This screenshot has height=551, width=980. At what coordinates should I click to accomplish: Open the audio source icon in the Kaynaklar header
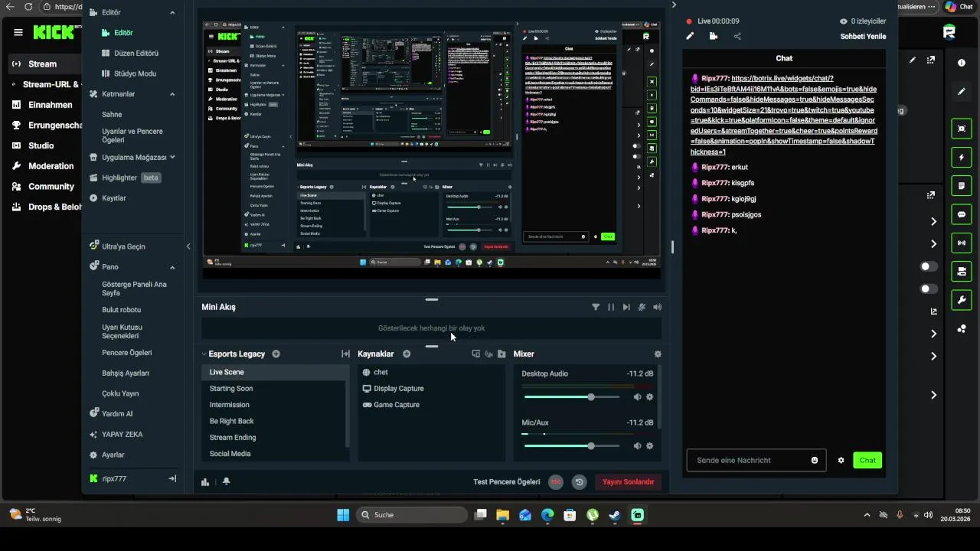(x=488, y=354)
